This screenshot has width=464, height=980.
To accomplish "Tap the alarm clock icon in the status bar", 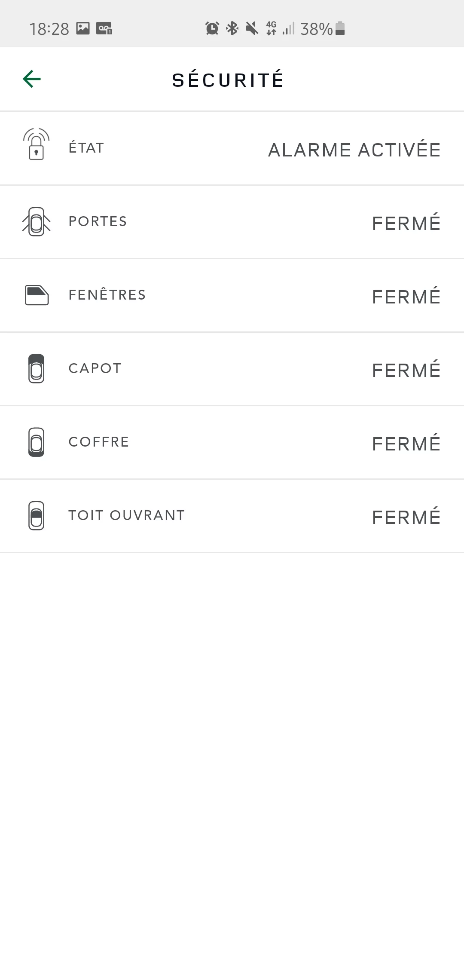I will pyautogui.click(x=212, y=29).
